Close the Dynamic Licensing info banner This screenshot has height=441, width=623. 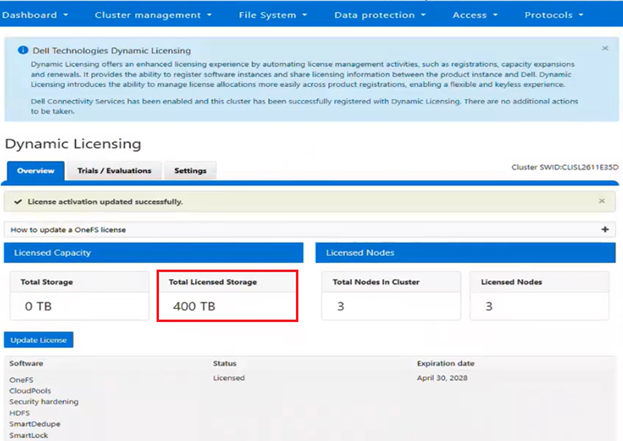point(605,48)
